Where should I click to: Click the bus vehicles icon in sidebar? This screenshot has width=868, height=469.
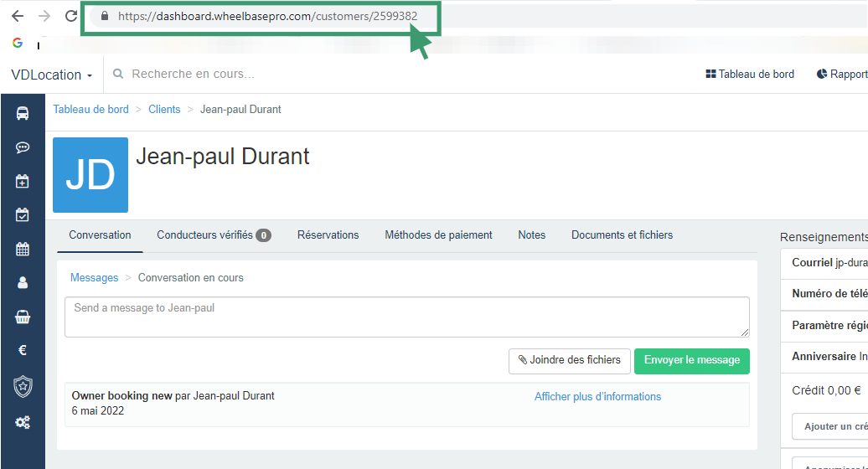[23, 113]
